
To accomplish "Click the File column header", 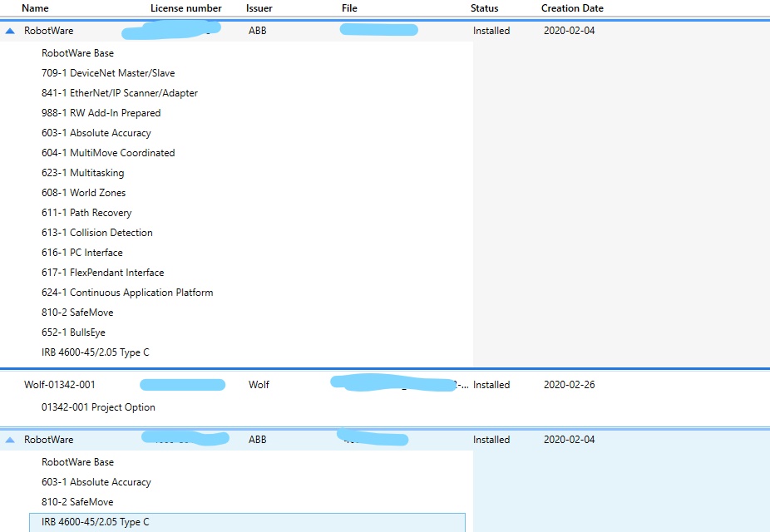I will (349, 8).
